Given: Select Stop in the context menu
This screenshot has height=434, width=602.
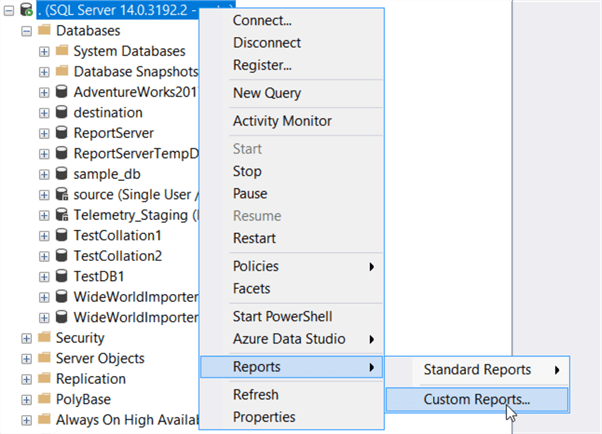Looking at the screenshot, I should (x=292, y=171).
